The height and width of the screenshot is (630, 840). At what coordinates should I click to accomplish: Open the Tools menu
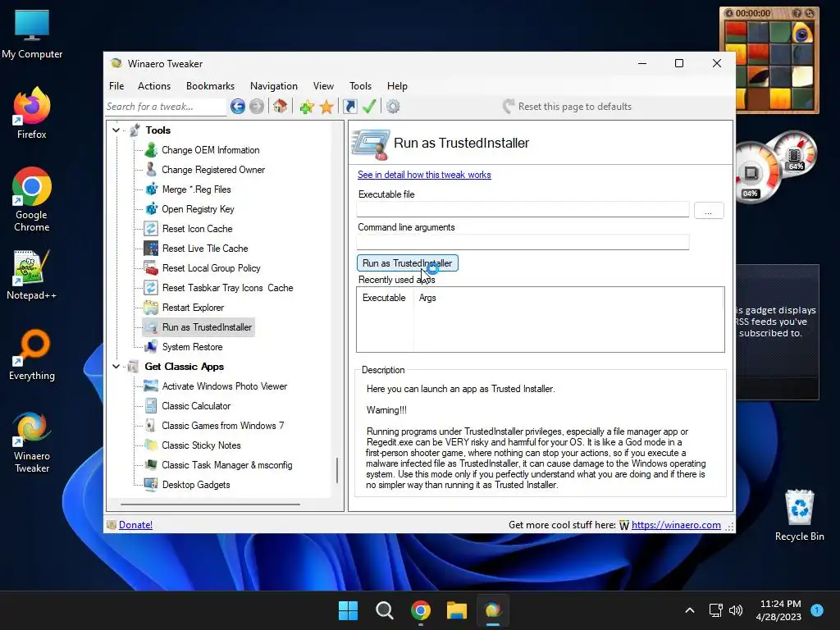361,85
